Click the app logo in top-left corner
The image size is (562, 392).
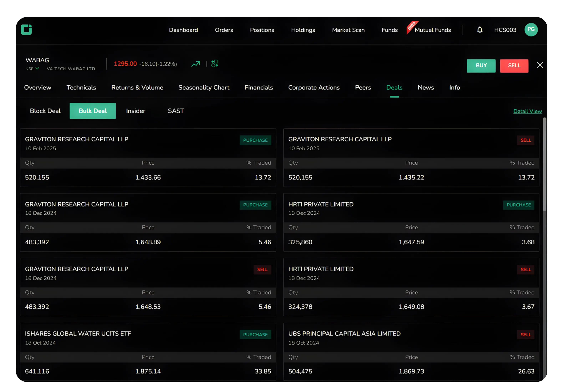point(26,30)
